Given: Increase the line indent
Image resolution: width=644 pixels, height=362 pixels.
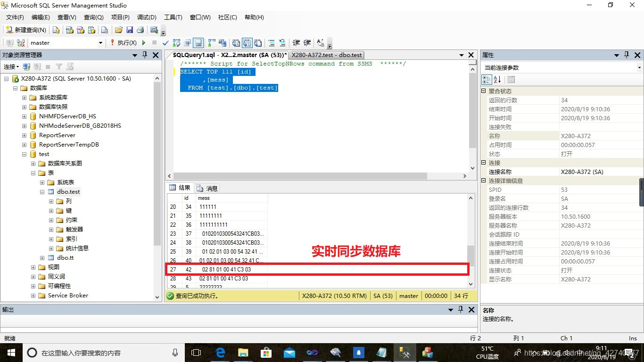Looking at the screenshot, I should [x=307, y=43].
